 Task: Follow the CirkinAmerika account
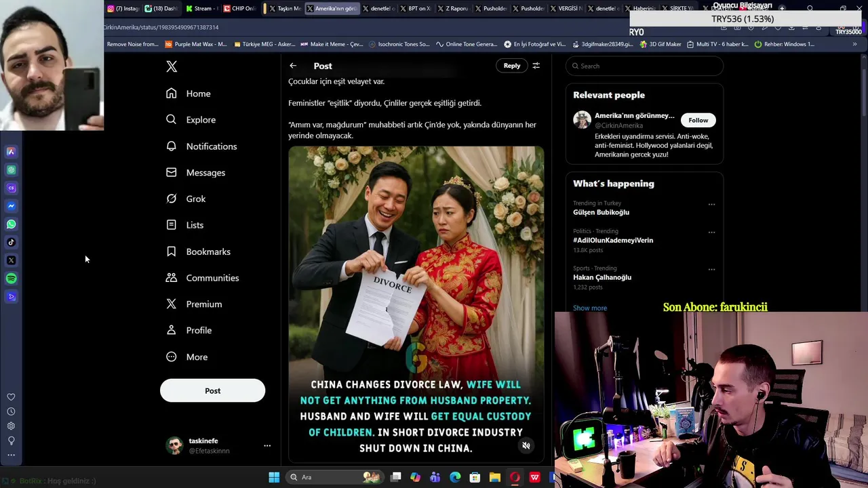(x=698, y=120)
